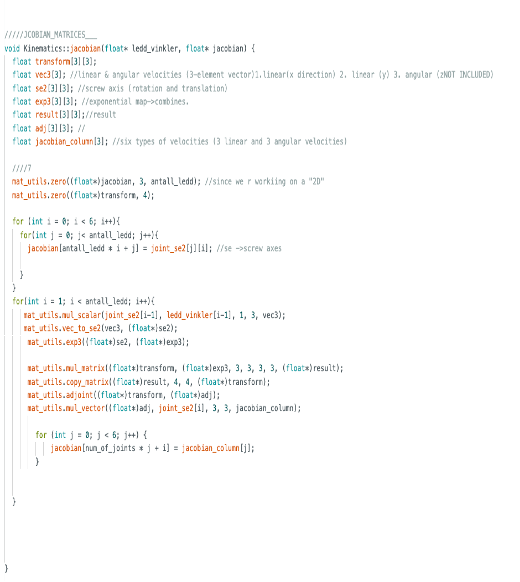Click the comment line "/////JCOBIAN_MATRICES___"
Screen dimensions: 520x582
click(x=50, y=35)
